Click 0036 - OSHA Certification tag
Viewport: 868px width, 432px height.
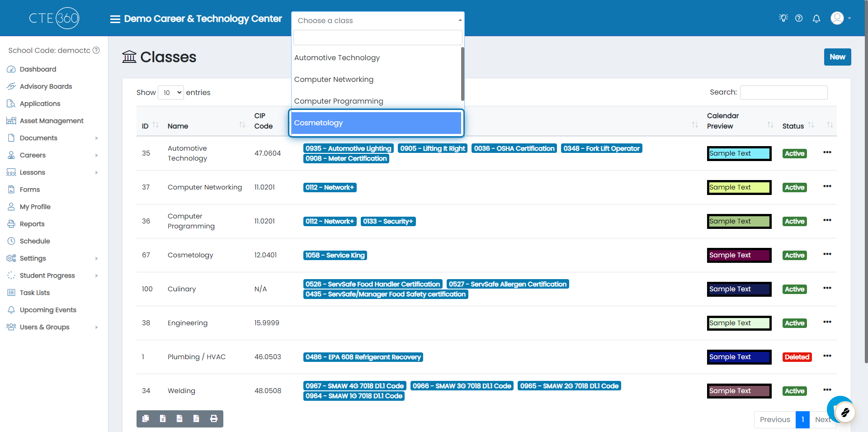coord(514,148)
